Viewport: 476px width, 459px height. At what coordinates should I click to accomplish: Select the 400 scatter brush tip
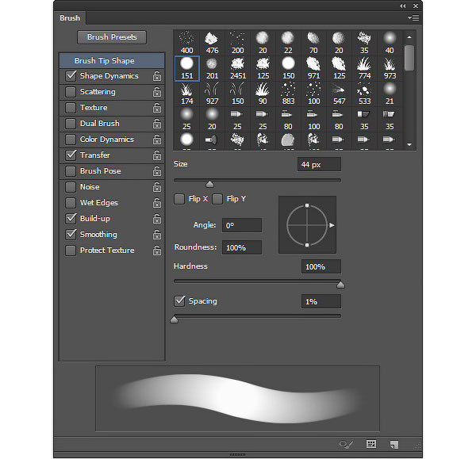click(x=186, y=43)
